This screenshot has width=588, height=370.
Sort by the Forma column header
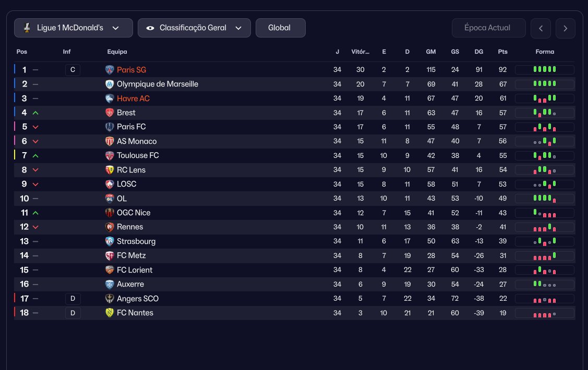[545, 52]
